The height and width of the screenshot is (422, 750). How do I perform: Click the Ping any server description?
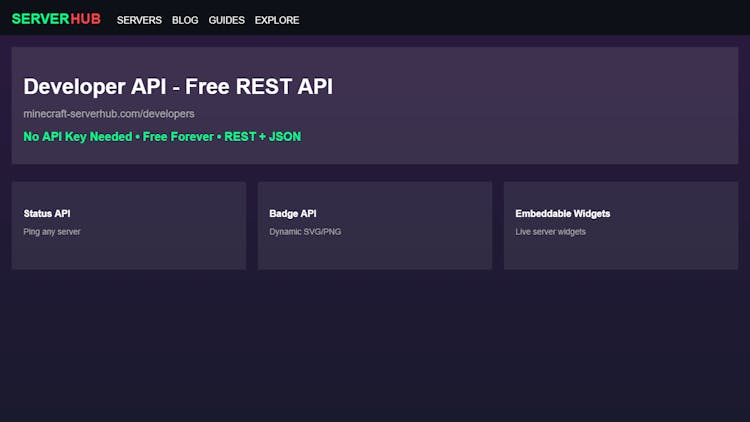(51, 232)
